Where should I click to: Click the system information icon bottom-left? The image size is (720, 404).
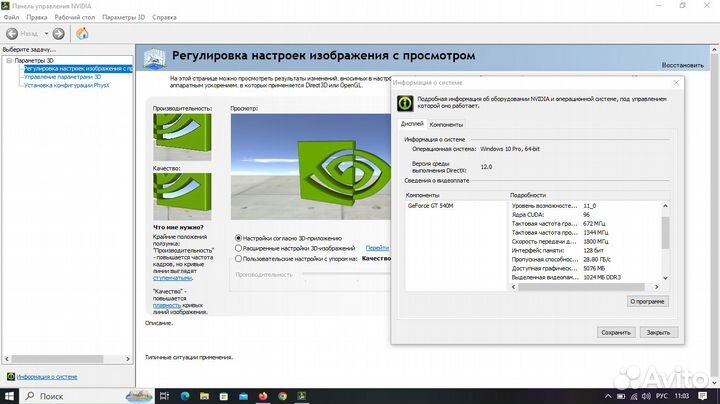coord(11,376)
